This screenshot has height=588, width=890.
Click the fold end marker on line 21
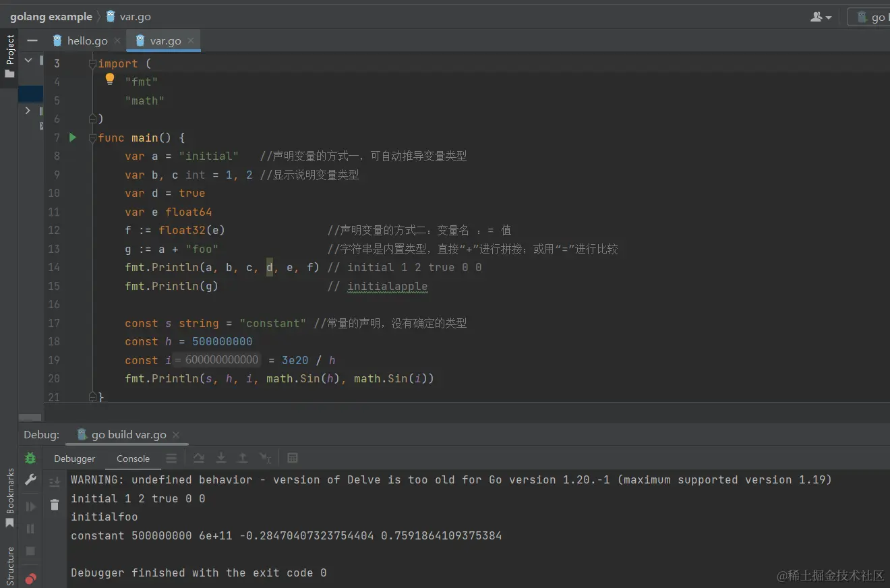point(93,396)
